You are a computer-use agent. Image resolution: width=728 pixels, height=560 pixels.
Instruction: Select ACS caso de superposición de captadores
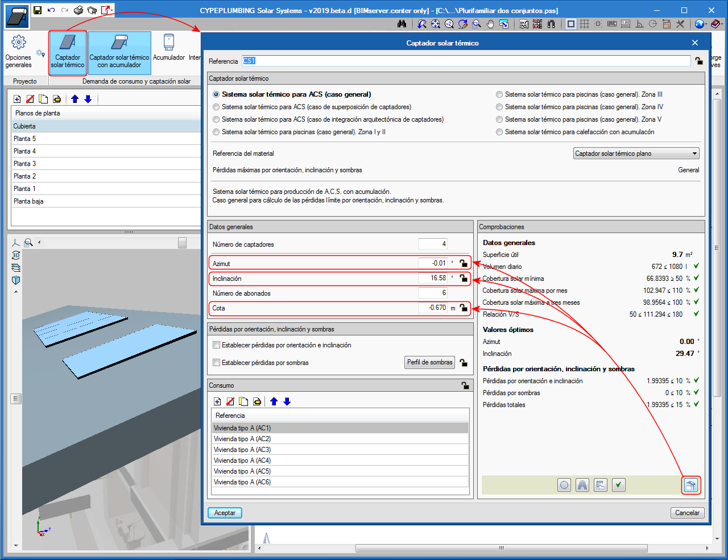(x=312, y=107)
